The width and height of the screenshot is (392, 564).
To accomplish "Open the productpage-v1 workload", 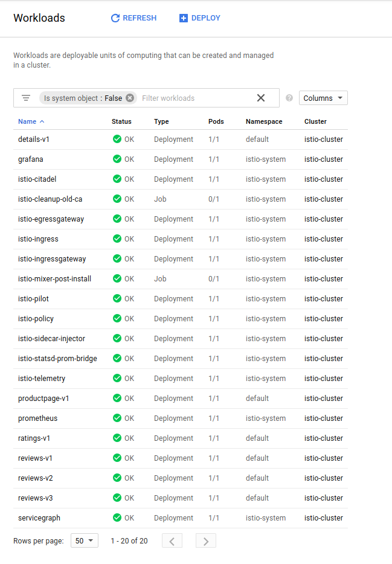I will (43, 399).
